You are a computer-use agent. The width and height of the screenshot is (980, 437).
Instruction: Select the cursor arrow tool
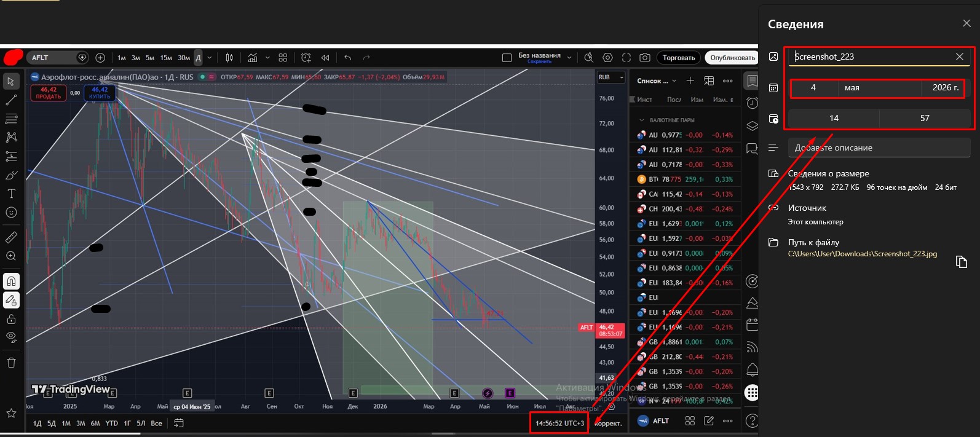coord(11,81)
